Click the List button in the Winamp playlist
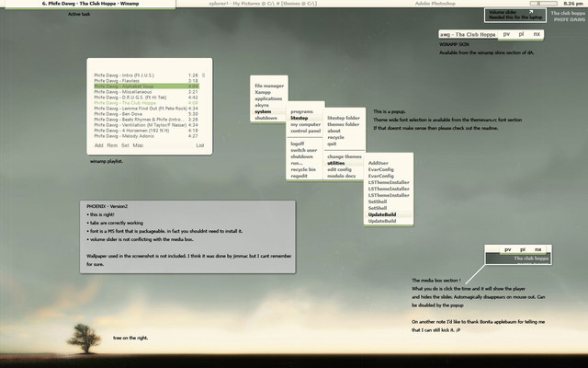This screenshot has height=368, width=588. pyautogui.click(x=200, y=145)
